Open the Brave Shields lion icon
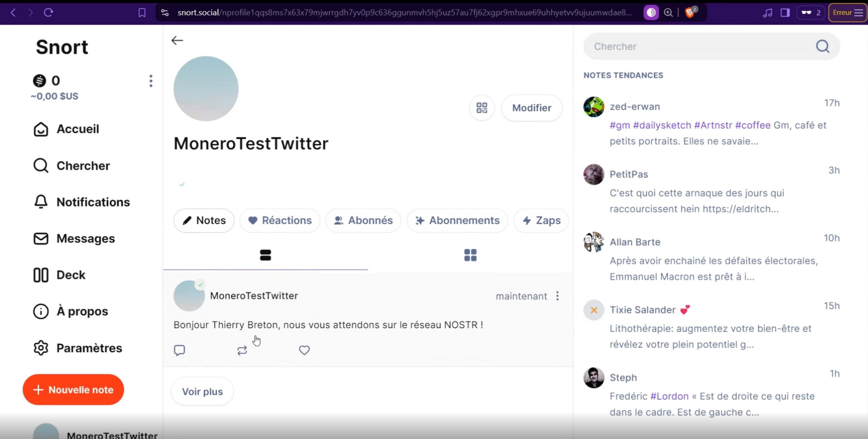Image resolution: width=868 pixels, height=439 pixels. click(690, 13)
